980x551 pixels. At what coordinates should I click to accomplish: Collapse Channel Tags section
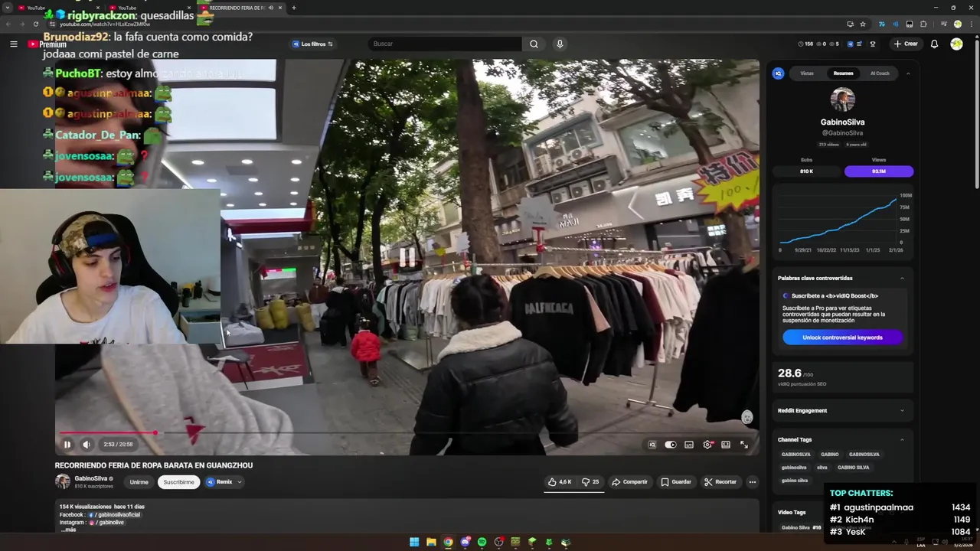(902, 440)
